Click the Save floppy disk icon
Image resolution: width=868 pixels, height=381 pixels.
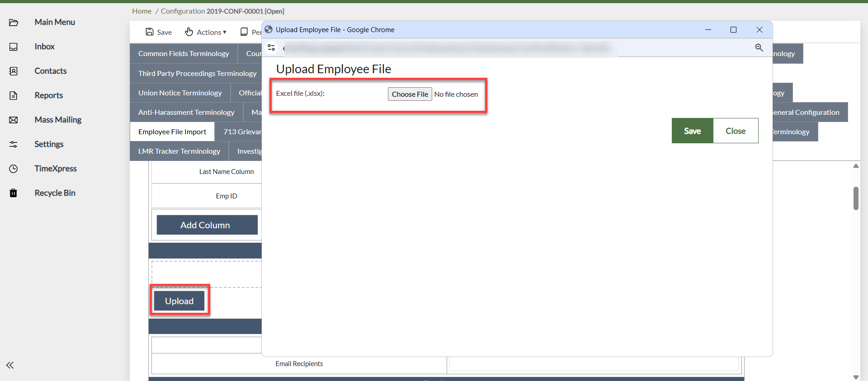(x=150, y=32)
